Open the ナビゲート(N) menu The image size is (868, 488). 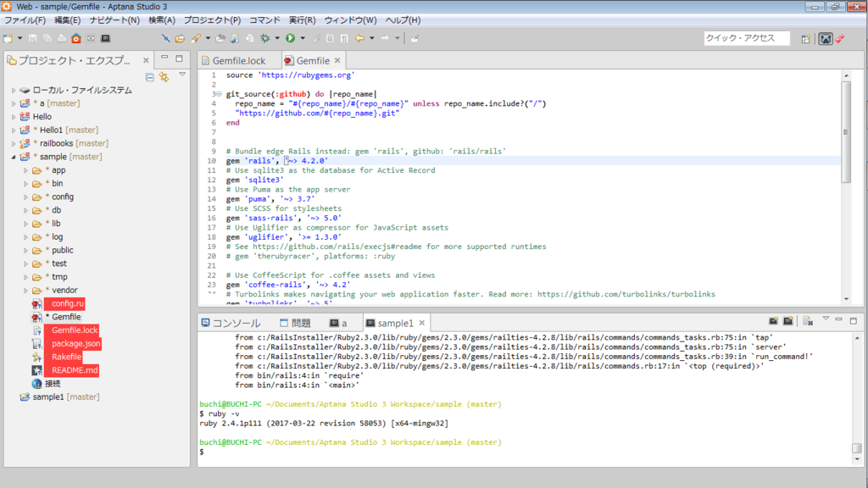click(114, 20)
